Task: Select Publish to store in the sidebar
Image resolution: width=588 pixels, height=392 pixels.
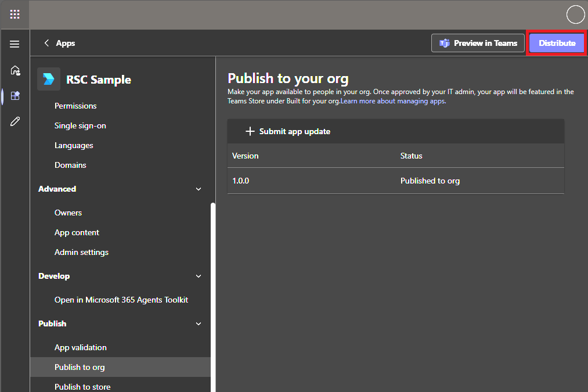Action: [82, 386]
